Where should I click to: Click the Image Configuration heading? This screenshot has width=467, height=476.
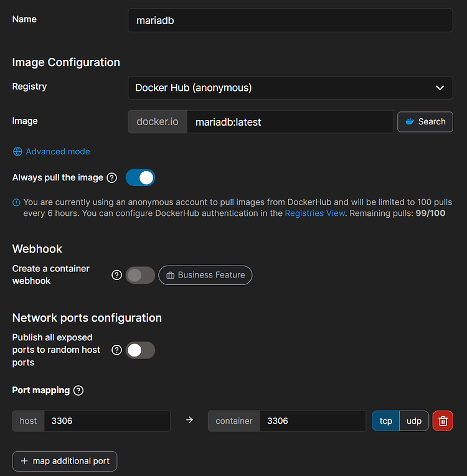(x=66, y=62)
